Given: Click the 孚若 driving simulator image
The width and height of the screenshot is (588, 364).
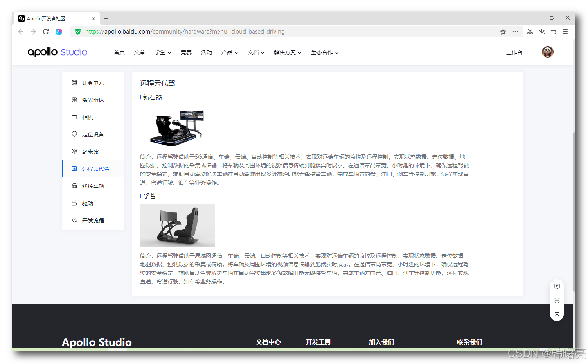Looking at the screenshot, I should pyautogui.click(x=178, y=226).
